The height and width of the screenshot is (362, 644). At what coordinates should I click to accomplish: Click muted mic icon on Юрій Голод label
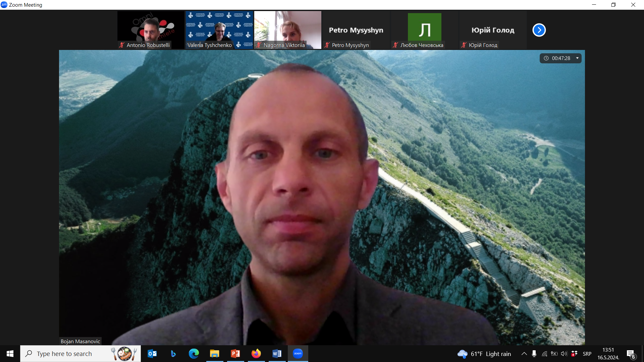464,45
